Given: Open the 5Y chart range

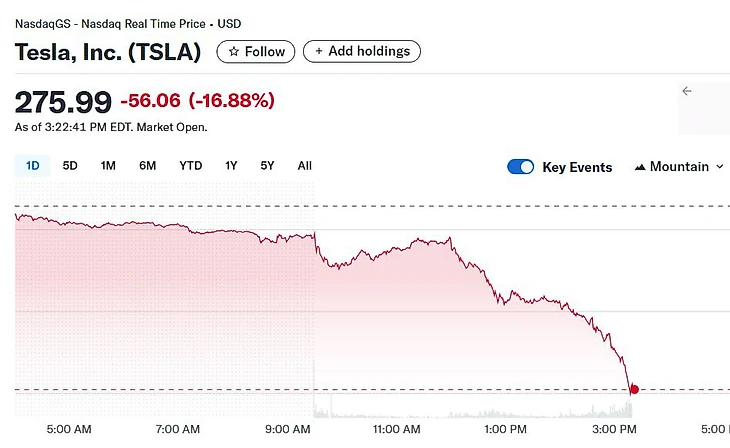Looking at the screenshot, I should 267,166.
